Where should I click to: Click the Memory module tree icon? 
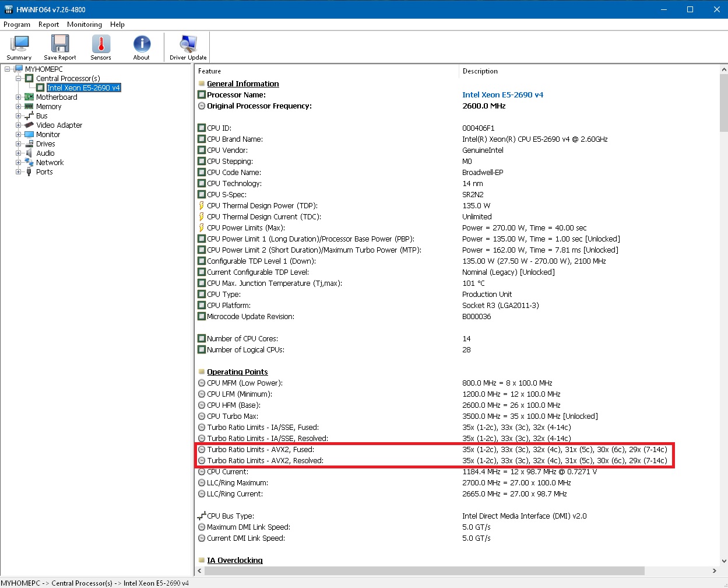coord(29,107)
